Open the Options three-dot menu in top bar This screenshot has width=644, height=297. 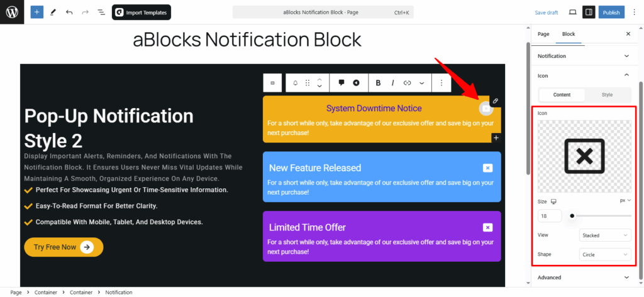click(x=634, y=13)
